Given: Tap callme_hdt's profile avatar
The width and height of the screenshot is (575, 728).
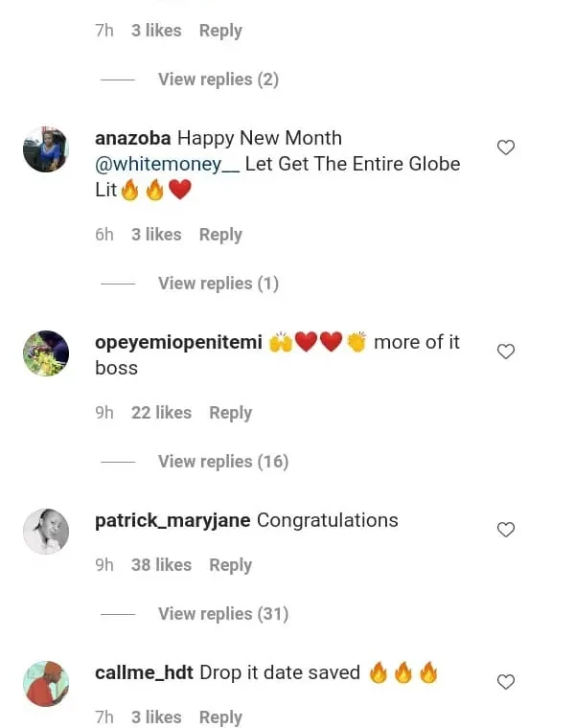Looking at the screenshot, I should [46, 684].
